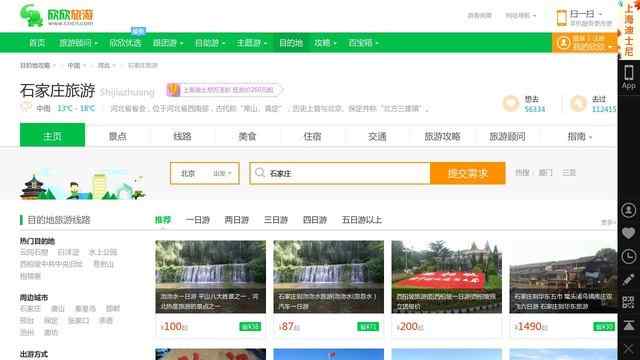Open the 上海迪士尼 vertical corner banner
Screen dimensions: 640x360
[x=629, y=29]
